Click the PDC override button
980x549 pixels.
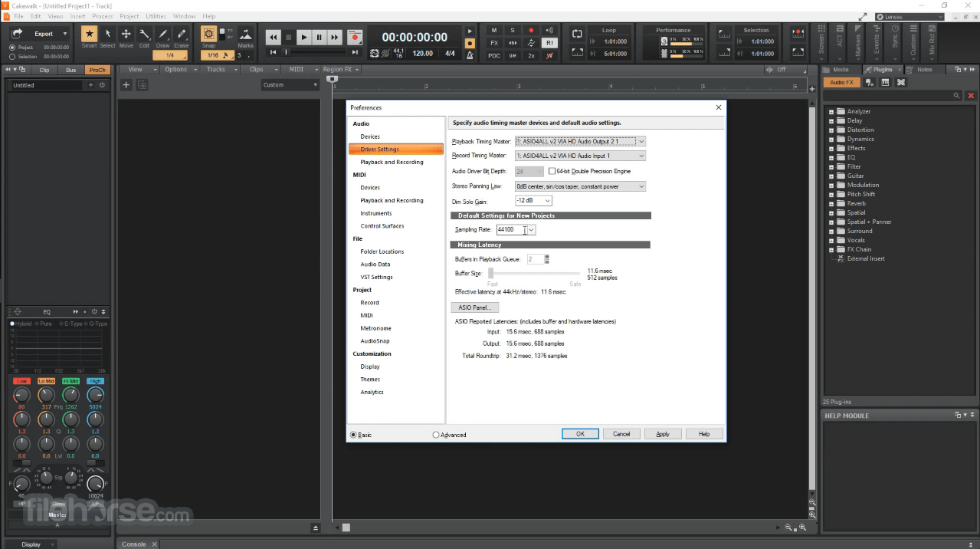pos(494,55)
